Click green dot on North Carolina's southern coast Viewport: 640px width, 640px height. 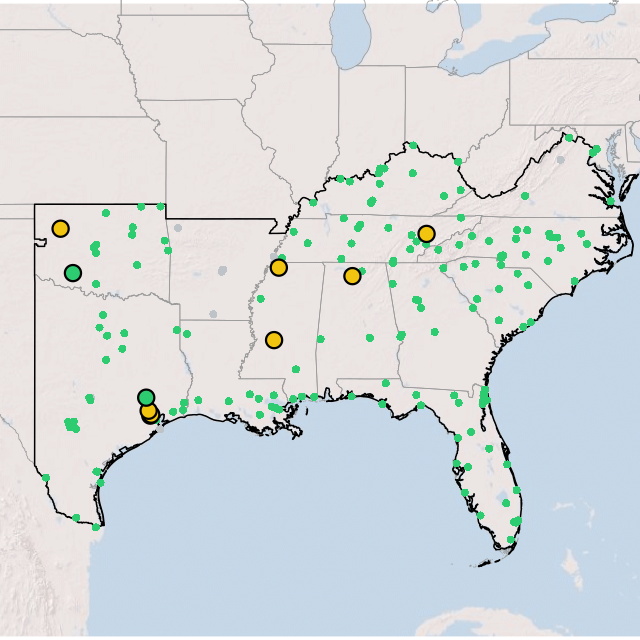575,281
